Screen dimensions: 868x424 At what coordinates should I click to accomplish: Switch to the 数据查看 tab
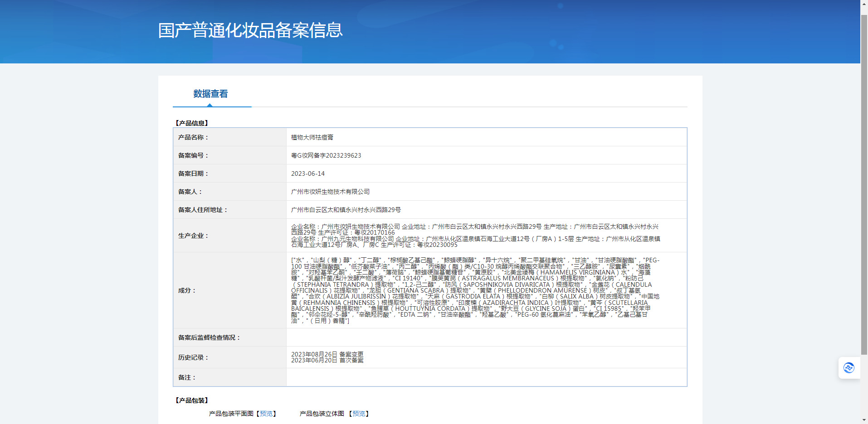tap(210, 94)
